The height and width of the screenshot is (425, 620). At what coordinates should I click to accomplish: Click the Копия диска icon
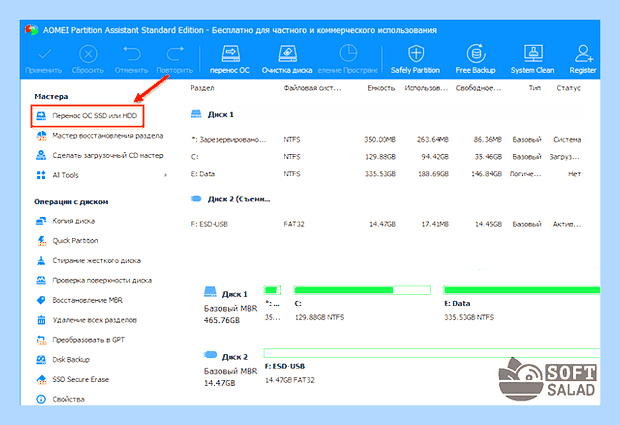coord(41,221)
